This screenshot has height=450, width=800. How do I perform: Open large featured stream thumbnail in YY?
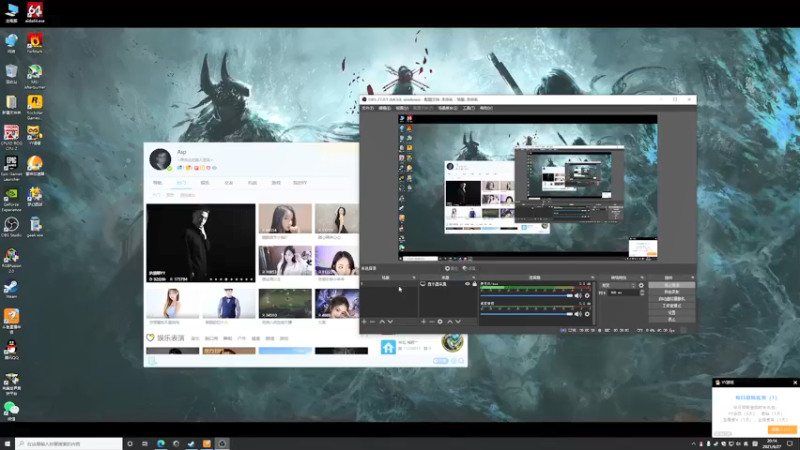coord(201,243)
